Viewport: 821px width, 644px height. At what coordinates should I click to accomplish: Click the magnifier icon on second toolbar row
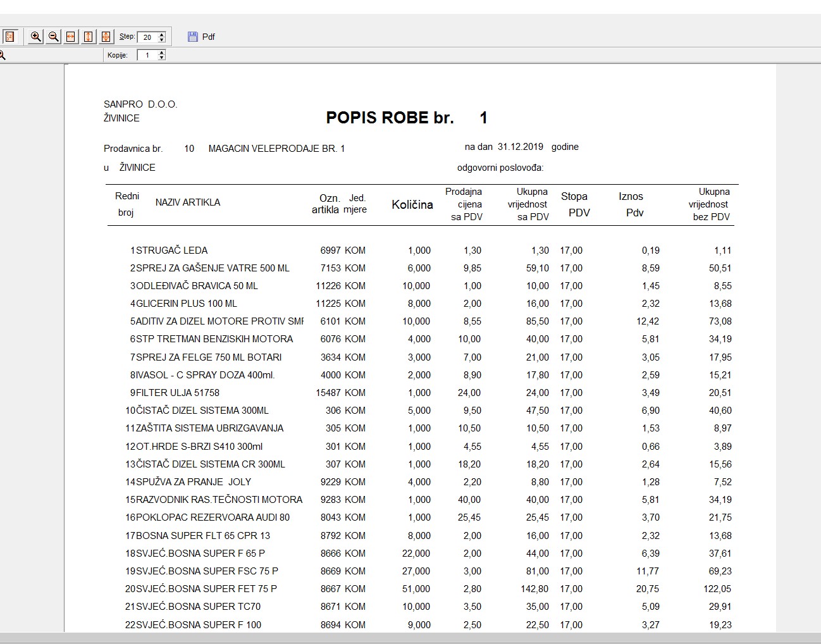click(3, 55)
